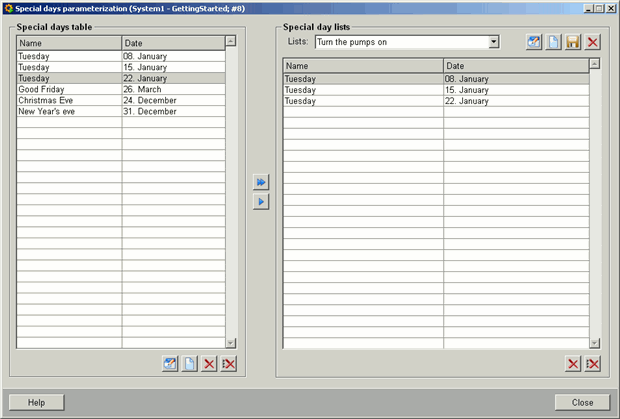Open the Lists dropdown arrow
The image size is (620, 419).
coord(494,42)
